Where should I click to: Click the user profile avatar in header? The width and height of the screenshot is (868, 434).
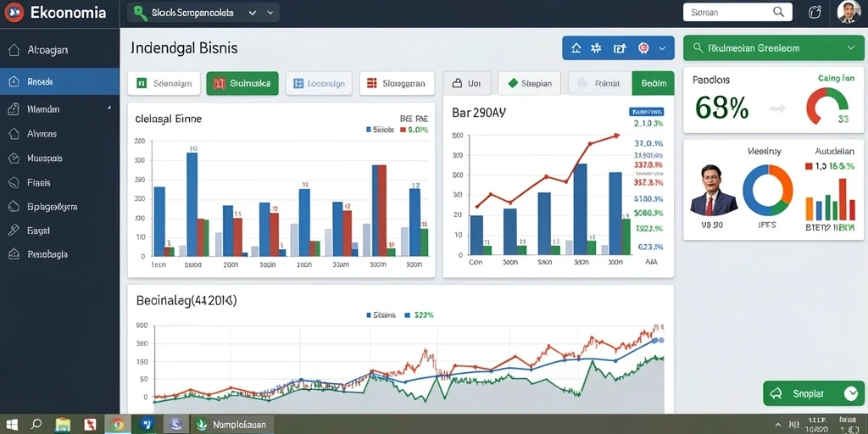[849, 12]
